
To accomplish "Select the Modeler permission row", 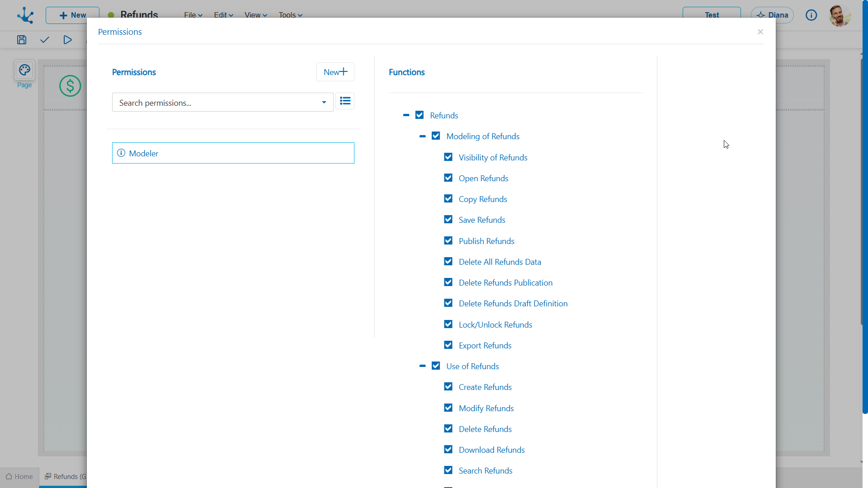I will [233, 153].
